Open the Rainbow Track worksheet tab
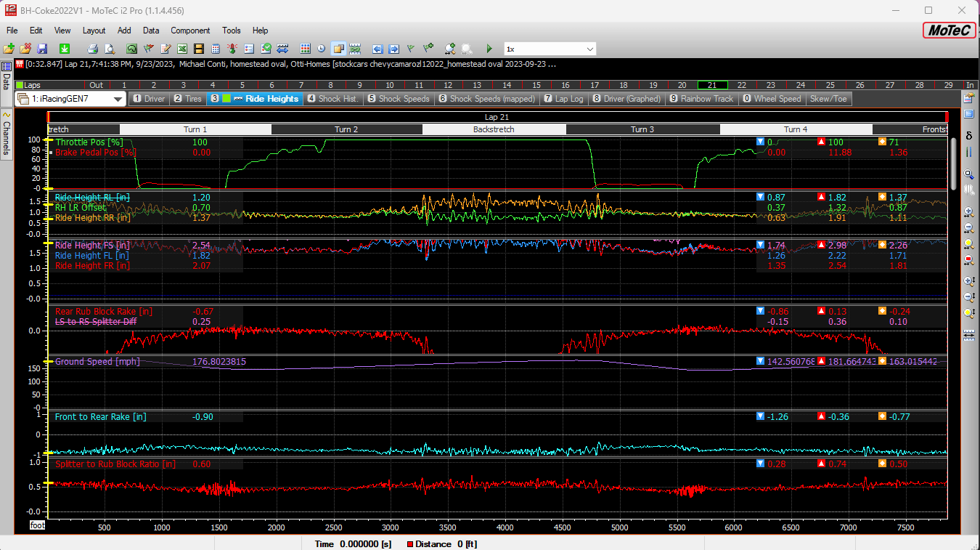Viewport: 980px width, 550px height. 701,99
